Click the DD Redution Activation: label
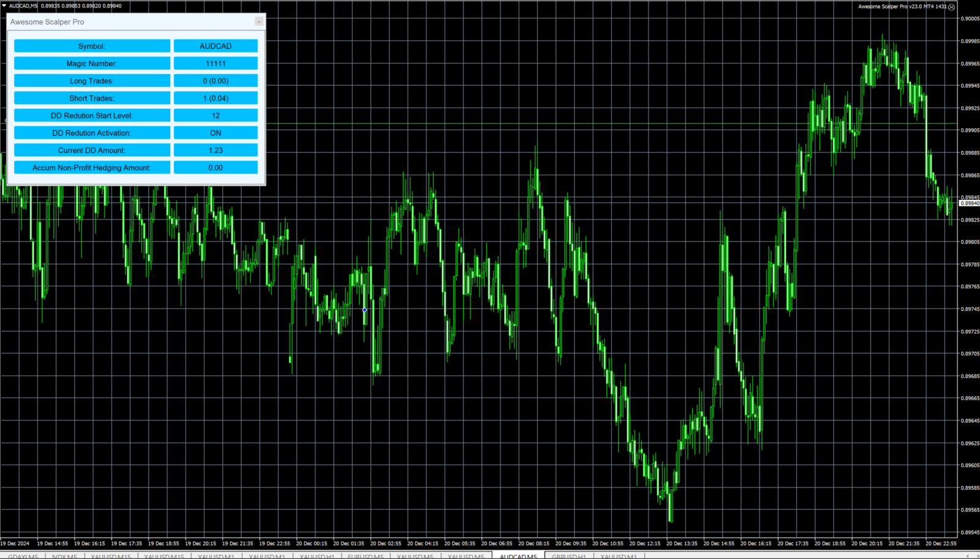980x559 pixels. click(x=92, y=133)
